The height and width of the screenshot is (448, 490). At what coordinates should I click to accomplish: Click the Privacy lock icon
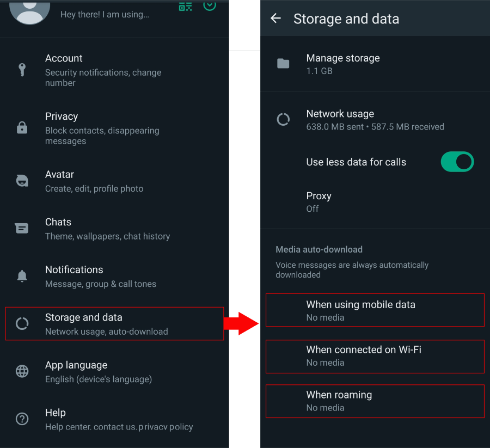click(22, 128)
